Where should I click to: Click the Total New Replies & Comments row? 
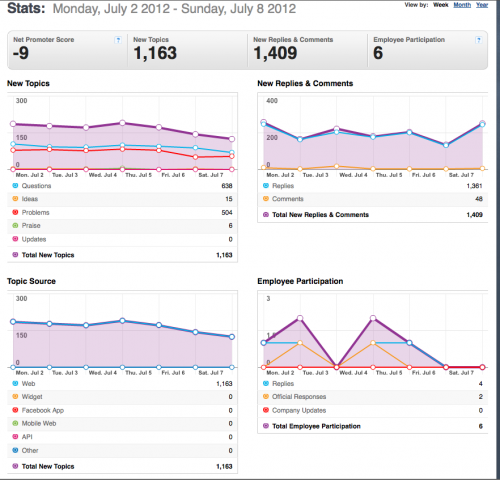[x=373, y=215]
